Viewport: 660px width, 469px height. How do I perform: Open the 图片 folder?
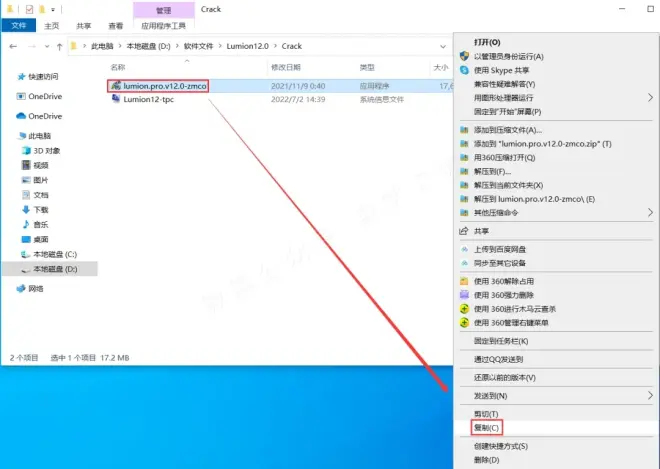41,180
